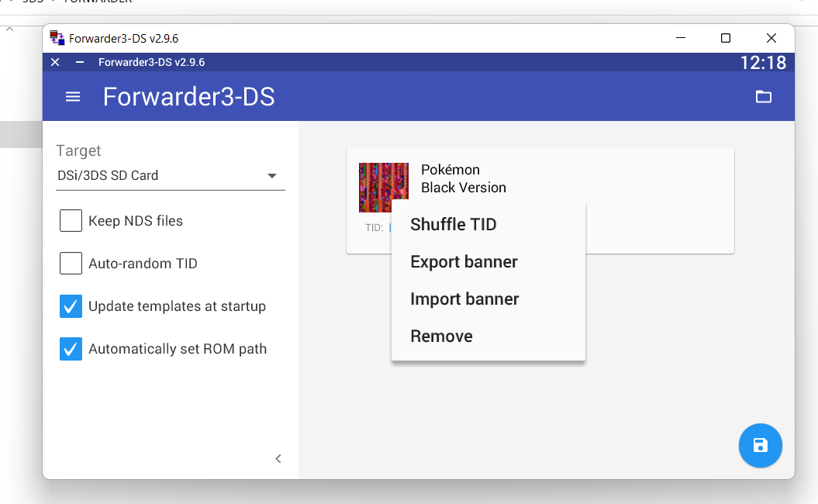This screenshot has height=504, width=818.
Task: Enable the Auto-random TID checkbox
Action: (x=71, y=264)
